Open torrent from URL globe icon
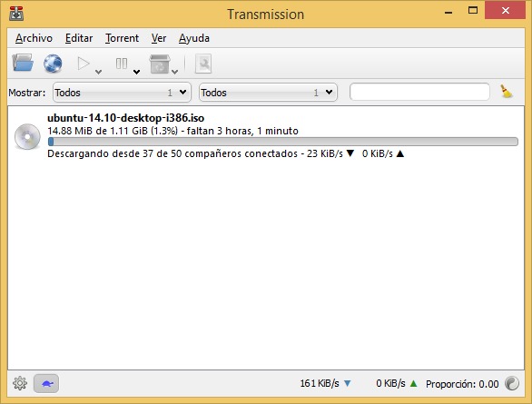 (53, 64)
